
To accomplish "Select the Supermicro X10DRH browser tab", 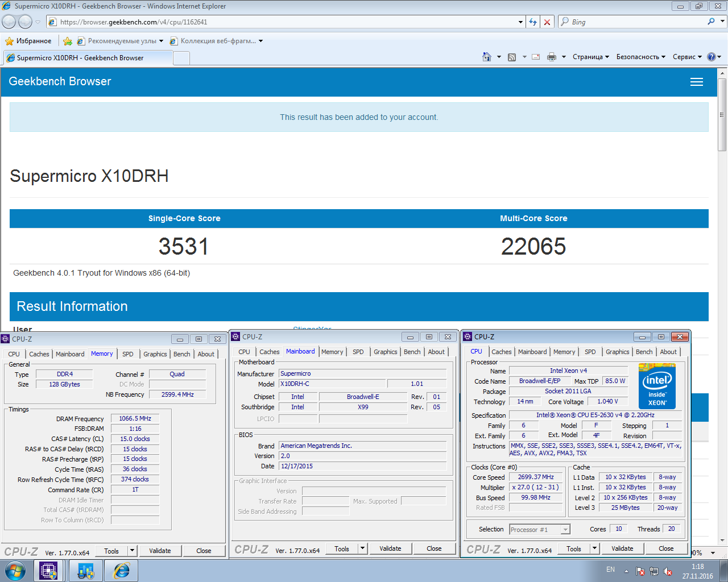I will tap(88, 57).
